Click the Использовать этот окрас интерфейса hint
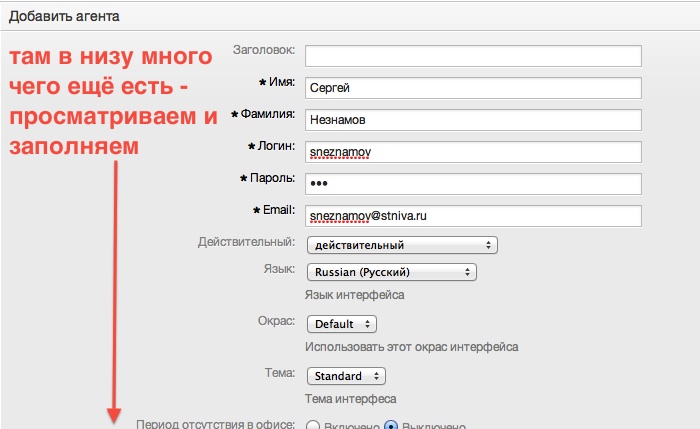700x429 pixels. (x=411, y=347)
